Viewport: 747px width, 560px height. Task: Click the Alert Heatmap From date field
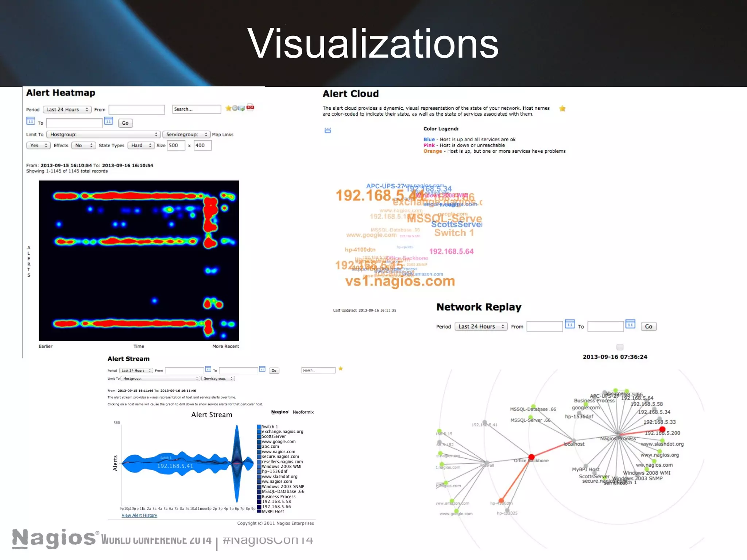click(x=137, y=110)
